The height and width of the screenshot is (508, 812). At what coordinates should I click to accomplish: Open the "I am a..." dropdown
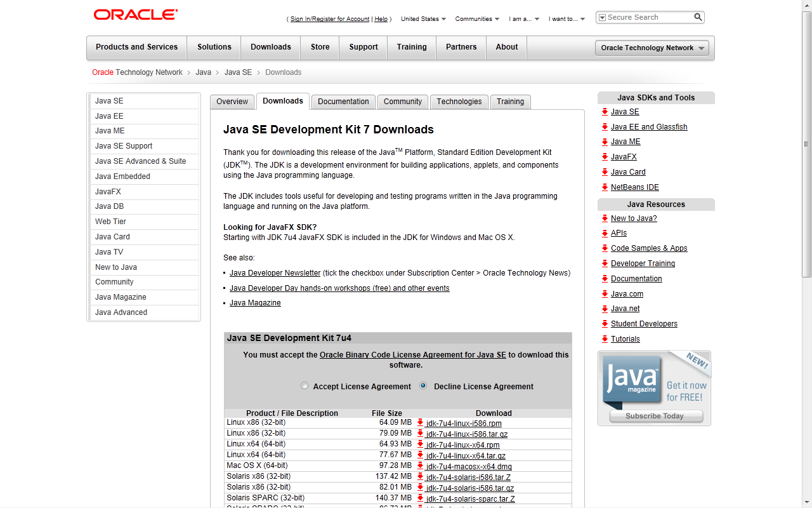(x=524, y=19)
